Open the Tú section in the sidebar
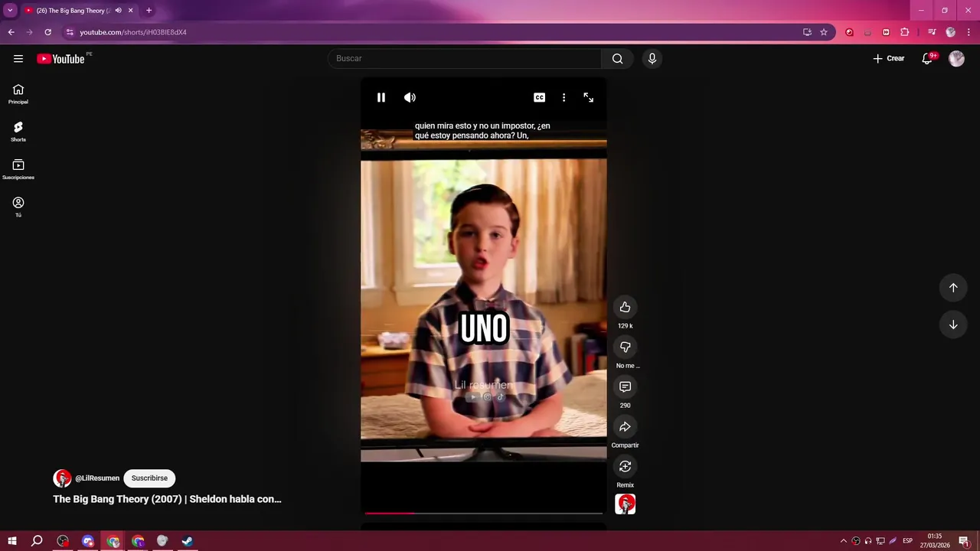This screenshot has width=980, height=551. 18,207
